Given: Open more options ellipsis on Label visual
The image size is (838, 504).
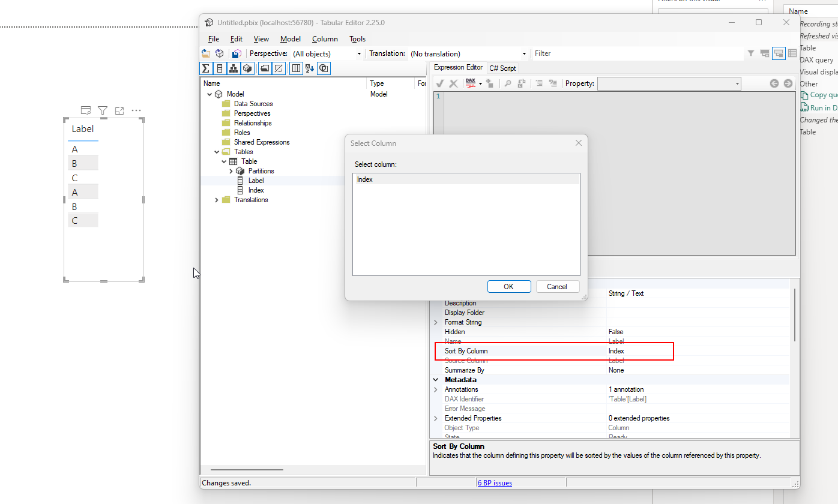Looking at the screenshot, I should pos(136,110).
